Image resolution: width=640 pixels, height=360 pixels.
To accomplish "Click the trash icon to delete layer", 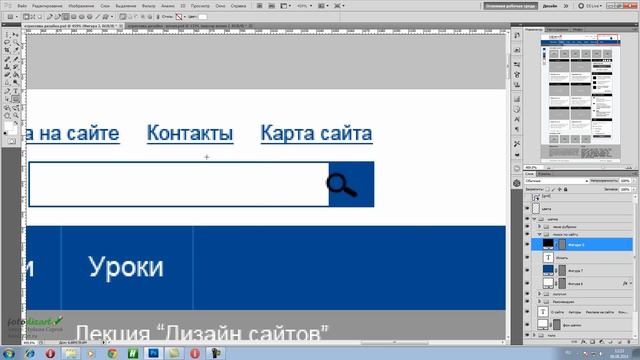I will click(628, 342).
